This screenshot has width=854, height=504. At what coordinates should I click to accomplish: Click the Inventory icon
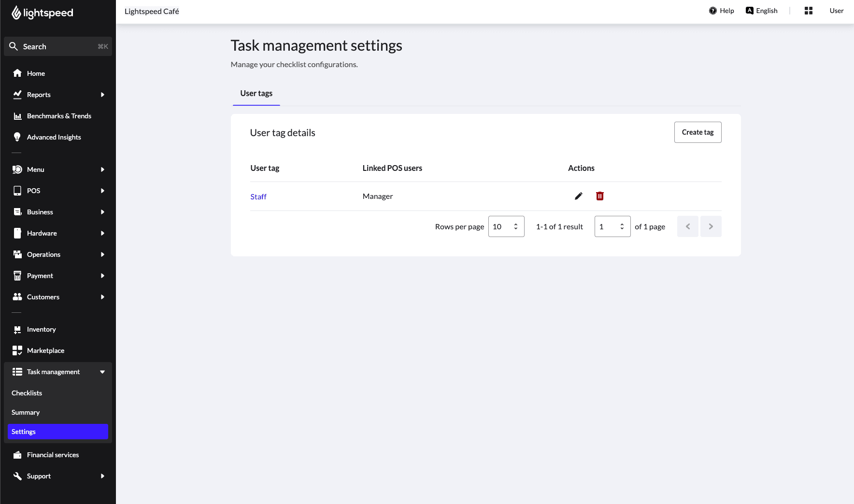pyautogui.click(x=17, y=329)
